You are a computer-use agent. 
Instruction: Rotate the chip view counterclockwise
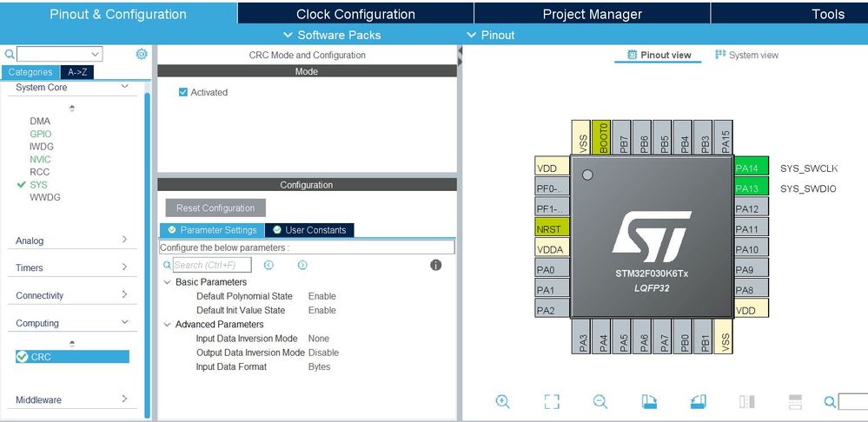[698, 401]
